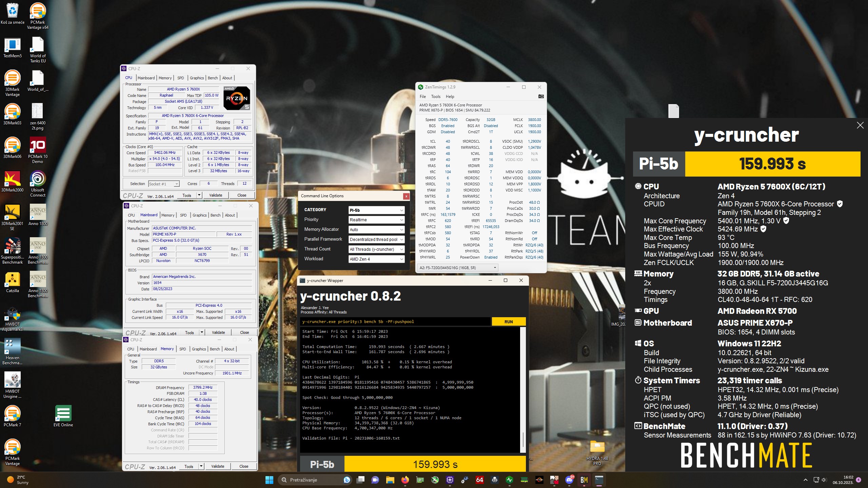Switch to CPU-Z taskbar icon
The height and width of the screenshot is (488, 868).
(x=450, y=480)
